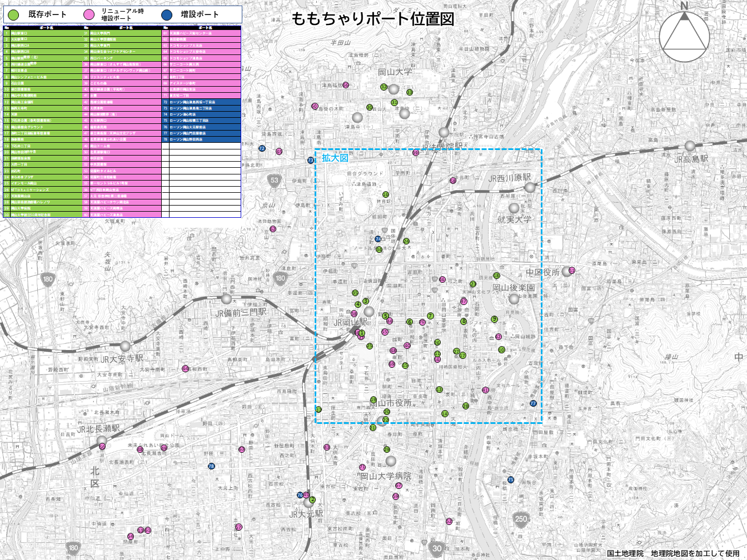This screenshot has height=560, width=747.
Task: Click blue Lawson marker 72 near 津島
Action: [x=262, y=148]
